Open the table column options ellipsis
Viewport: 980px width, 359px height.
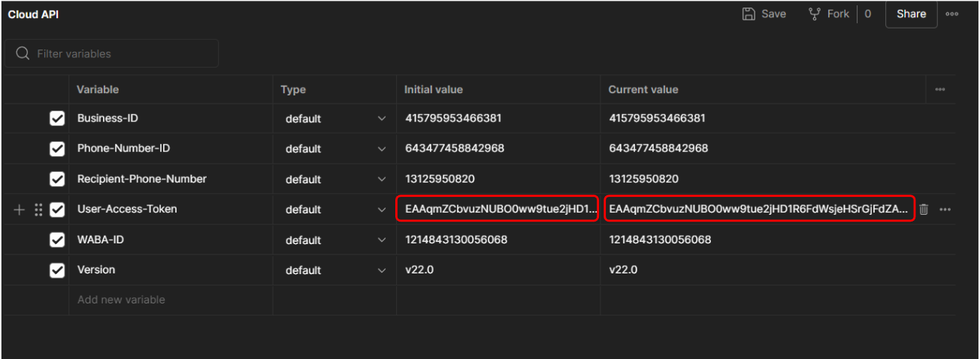pos(939,89)
